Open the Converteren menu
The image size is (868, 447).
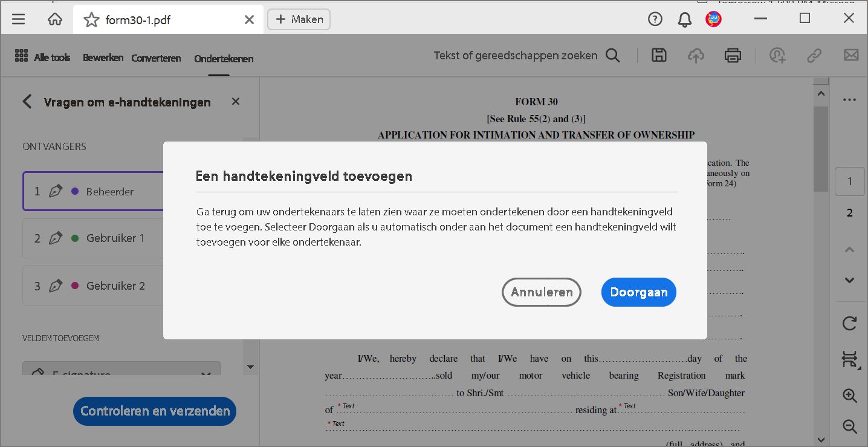pyautogui.click(x=156, y=57)
